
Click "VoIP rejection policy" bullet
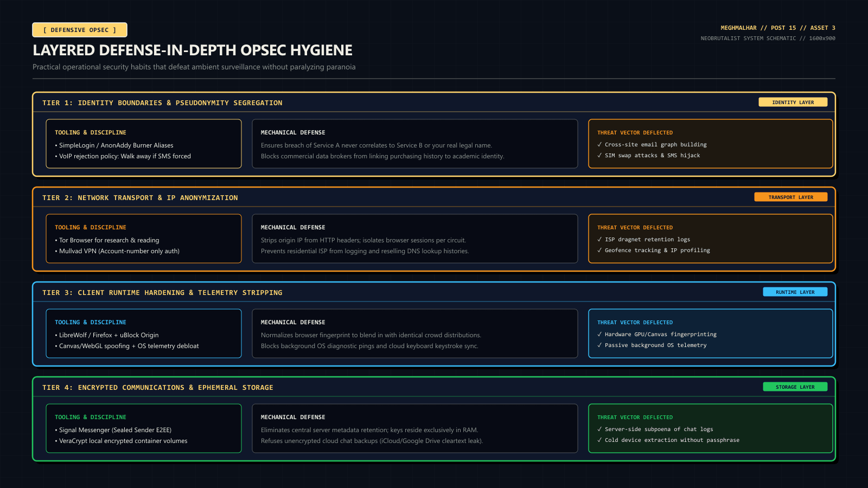pyautogui.click(x=123, y=156)
